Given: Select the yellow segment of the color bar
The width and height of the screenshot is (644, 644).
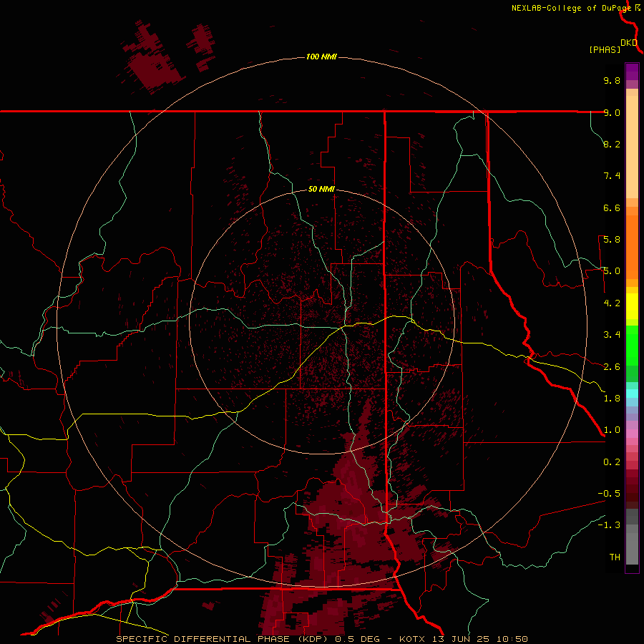Looking at the screenshot, I should pyautogui.click(x=632, y=306).
